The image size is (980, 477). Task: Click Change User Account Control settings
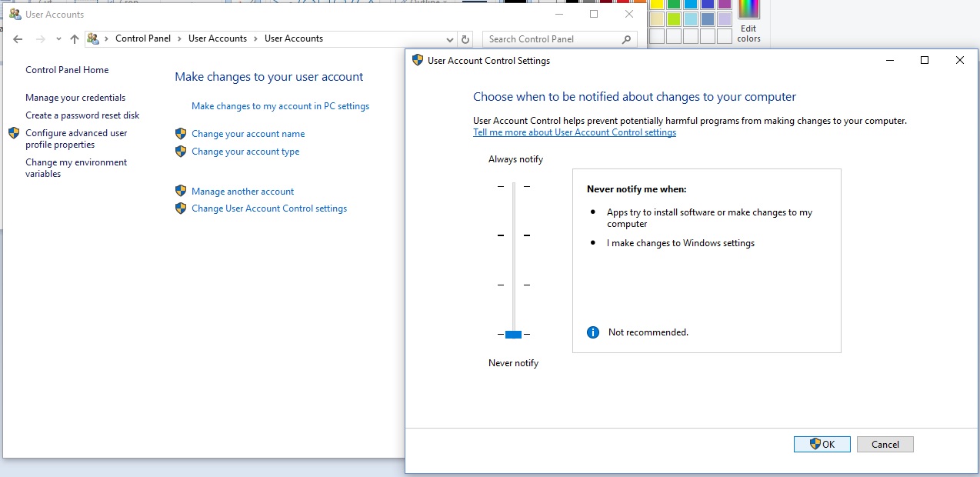[269, 208]
